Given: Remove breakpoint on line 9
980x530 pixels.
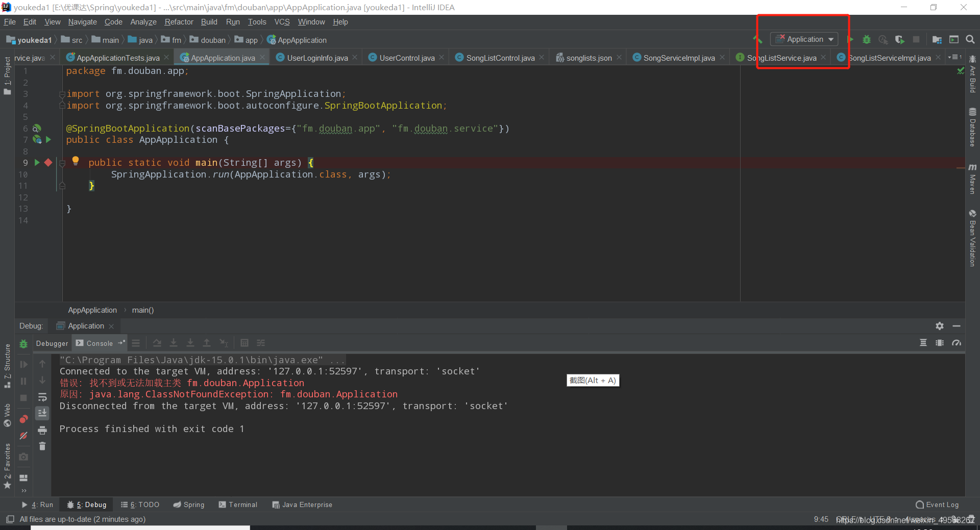Looking at the screenshot, I should pos(48,162).
